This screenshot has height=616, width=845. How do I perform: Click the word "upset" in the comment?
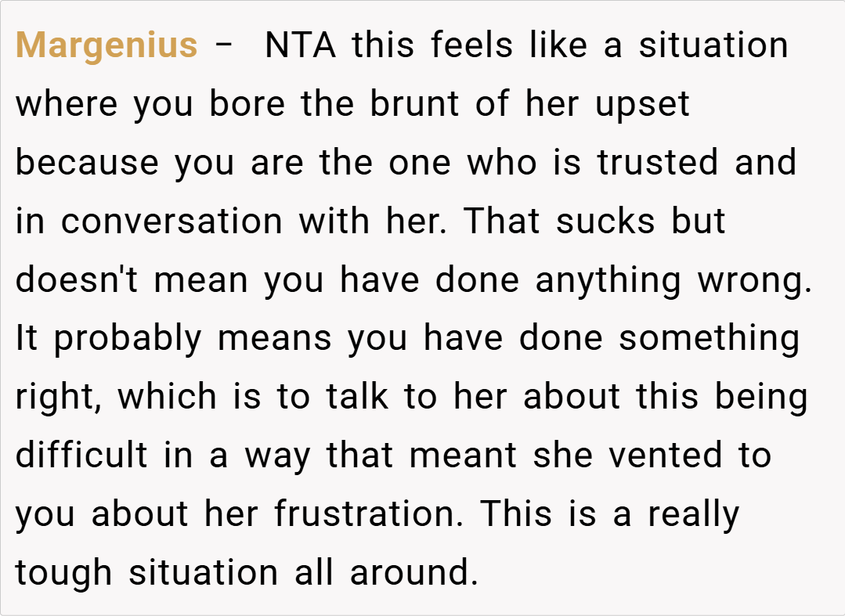(x=642, y=106)
